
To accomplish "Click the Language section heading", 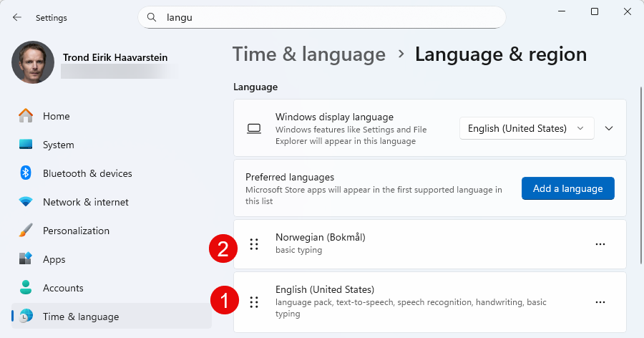I will [x=255, y=87].
